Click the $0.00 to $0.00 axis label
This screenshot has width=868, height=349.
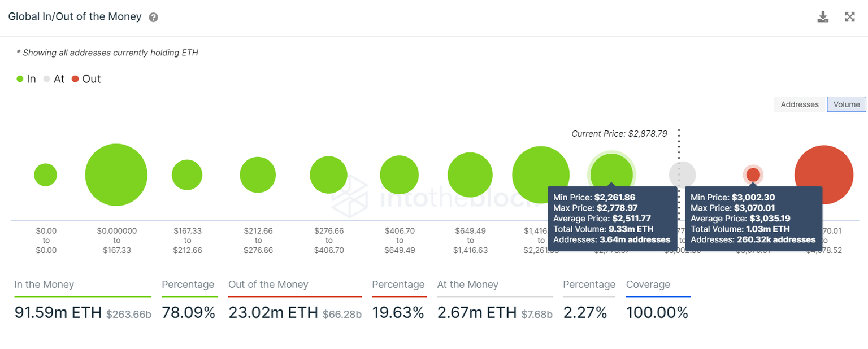(46, 240)
